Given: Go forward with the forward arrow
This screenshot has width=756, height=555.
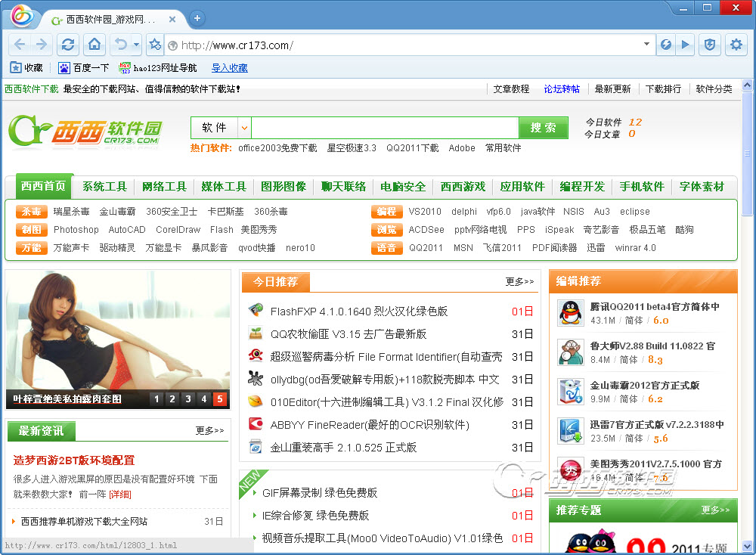Looking at the screenshot, I should click(x=42, y=45).
